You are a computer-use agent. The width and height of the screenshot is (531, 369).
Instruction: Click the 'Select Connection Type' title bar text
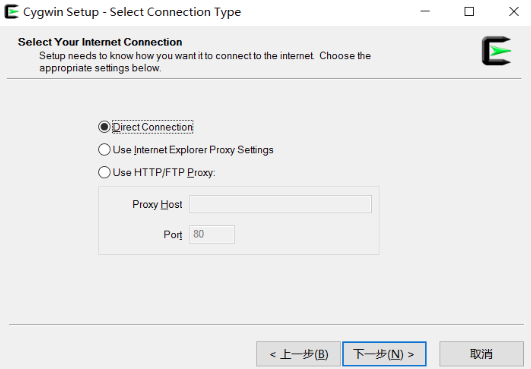coord(175,12)
